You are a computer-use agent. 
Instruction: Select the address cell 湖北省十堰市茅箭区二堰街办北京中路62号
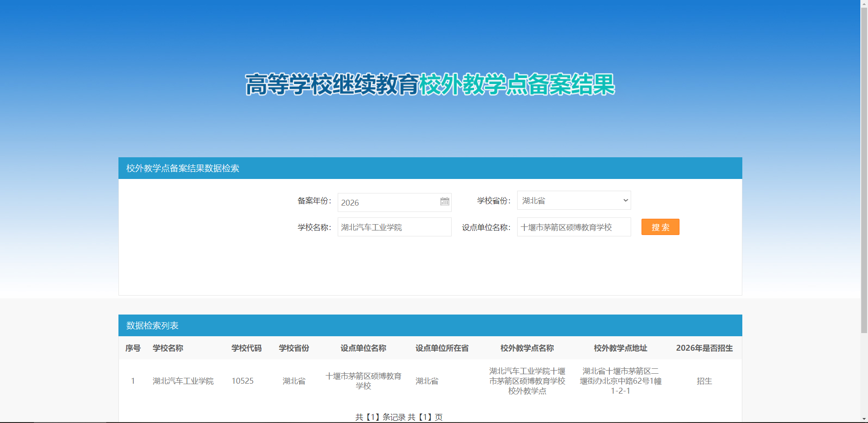click(x=621, y=381)
